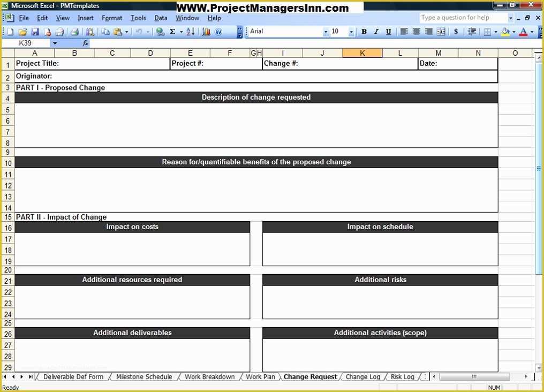Click the E-mail envelope toolbar icon

[x=59, y=32]
